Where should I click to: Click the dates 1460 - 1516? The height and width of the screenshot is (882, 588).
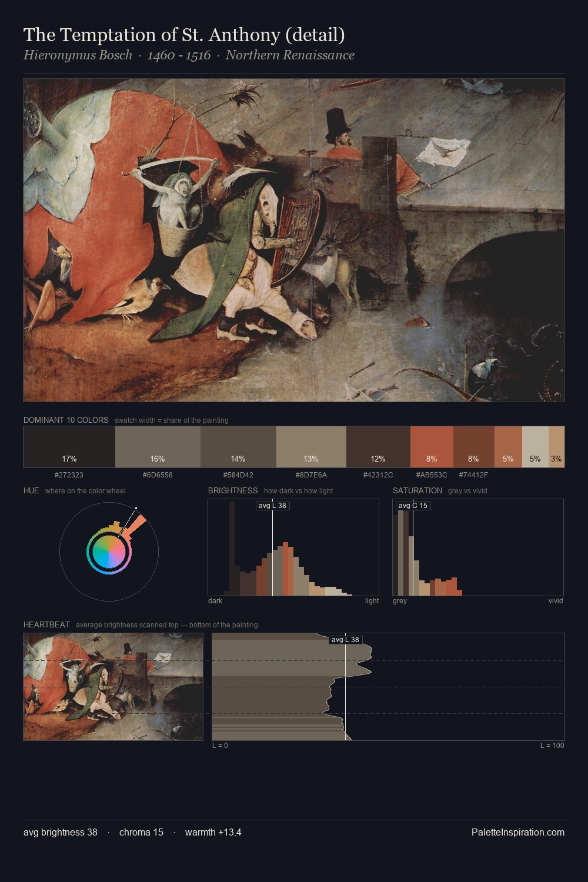click(179, 55)
